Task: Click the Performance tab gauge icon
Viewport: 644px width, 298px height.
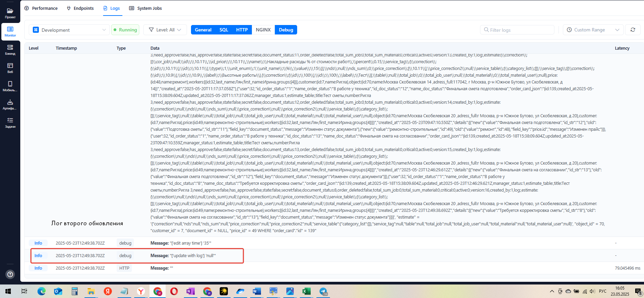Action: point(27,8)
